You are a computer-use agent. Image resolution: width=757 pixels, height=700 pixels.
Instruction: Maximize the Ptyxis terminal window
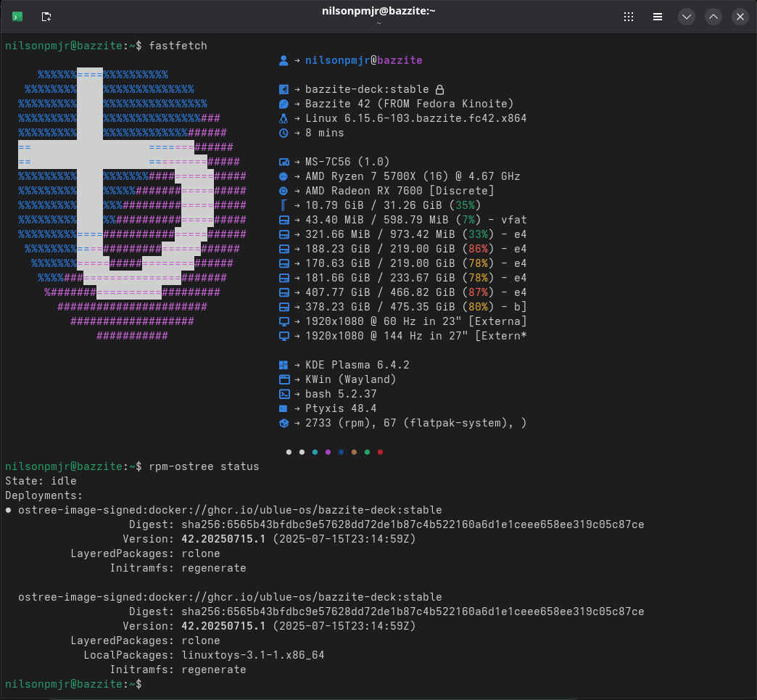713,17
